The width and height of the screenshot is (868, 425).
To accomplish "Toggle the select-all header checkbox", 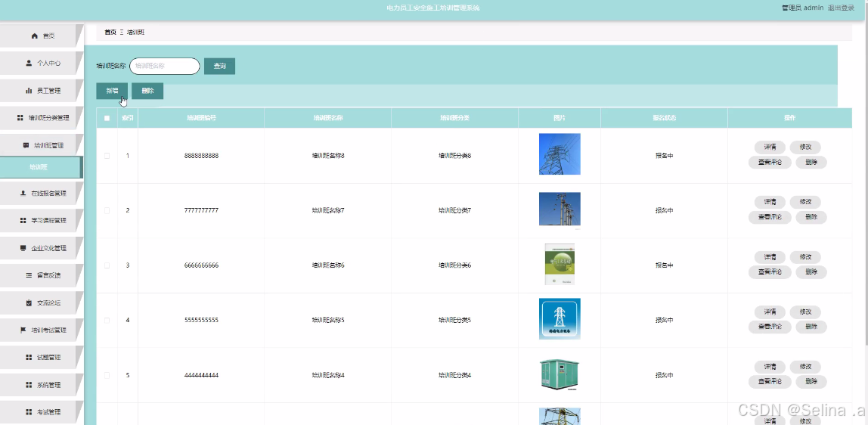I will (x=107, y=118).
